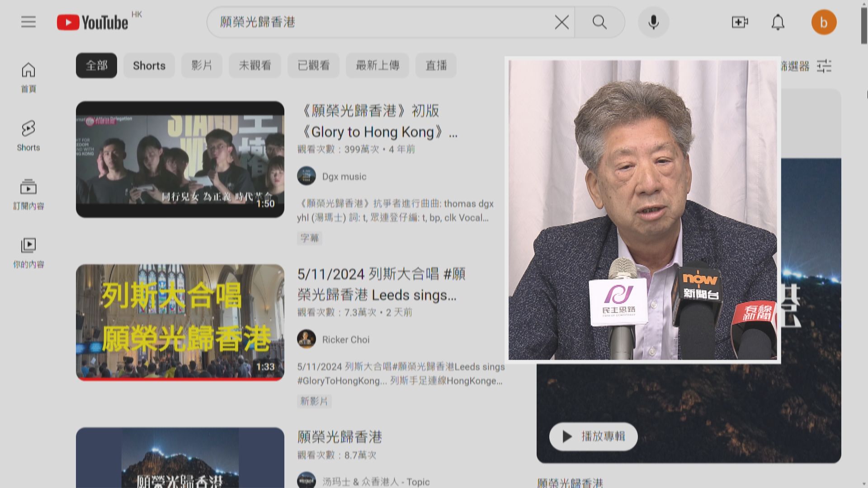Open the account avatar menu

click(824, 22)
